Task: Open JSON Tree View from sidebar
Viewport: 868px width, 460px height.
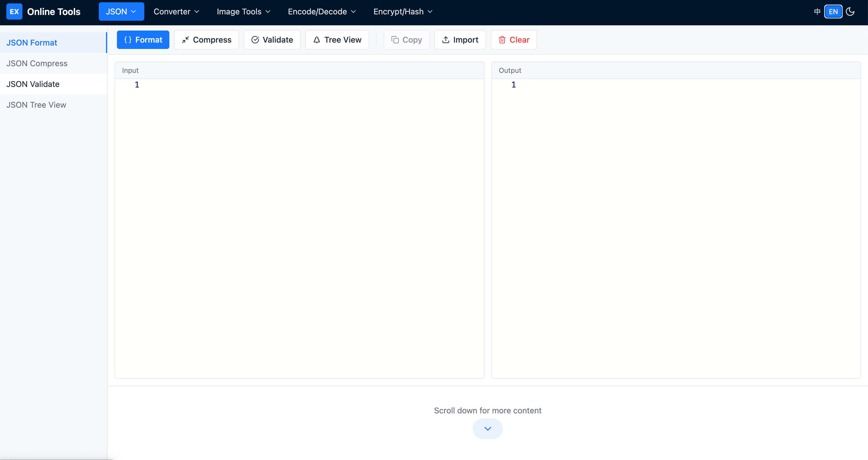Action: 36,105
